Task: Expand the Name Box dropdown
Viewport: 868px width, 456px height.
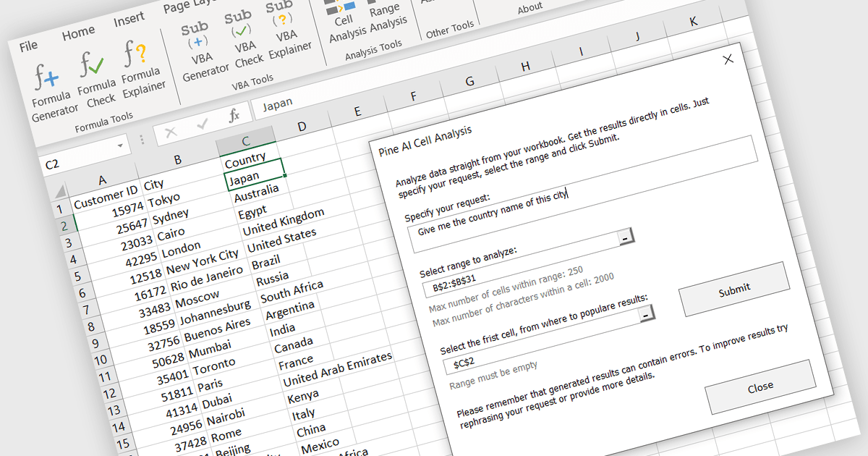Action: 119,147
